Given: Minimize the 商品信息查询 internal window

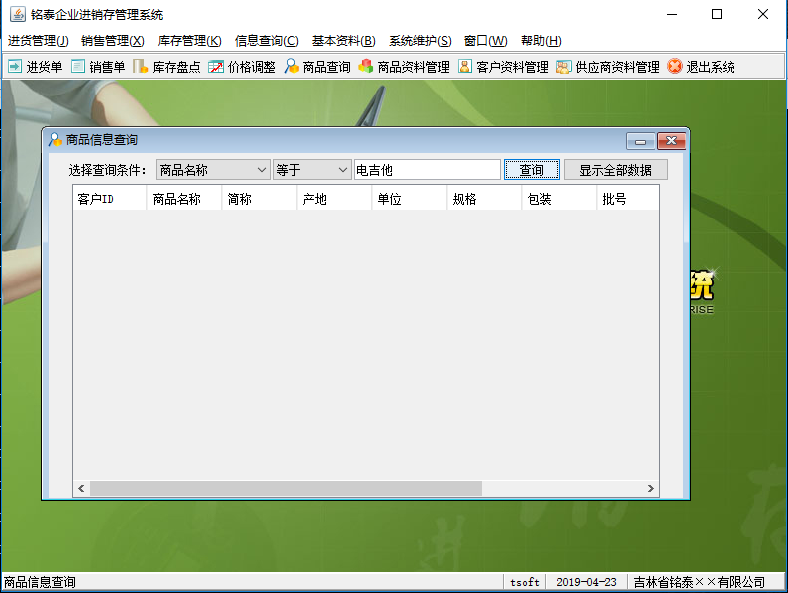Looking at the screenshot, I should [x=640, y=141].
